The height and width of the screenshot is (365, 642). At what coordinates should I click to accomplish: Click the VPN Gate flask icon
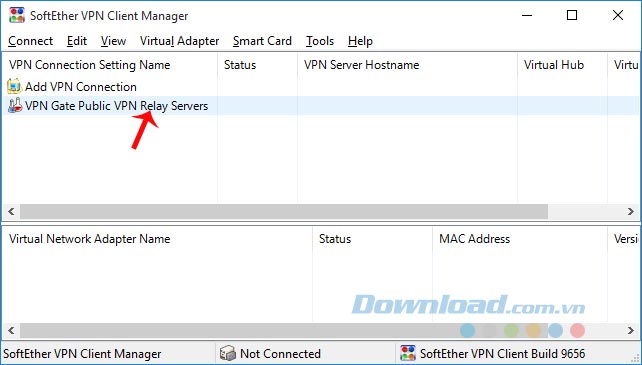pos(15,106)
